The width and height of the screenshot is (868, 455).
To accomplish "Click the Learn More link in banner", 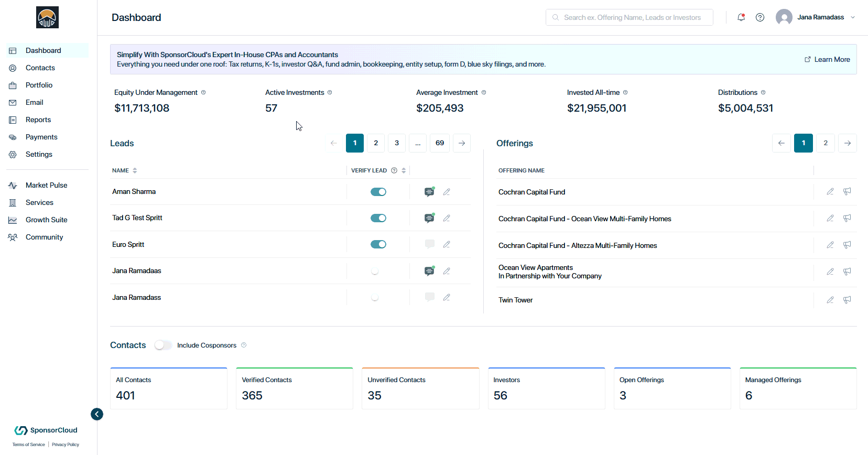I will pyautogui.click(x=827, y=59).
